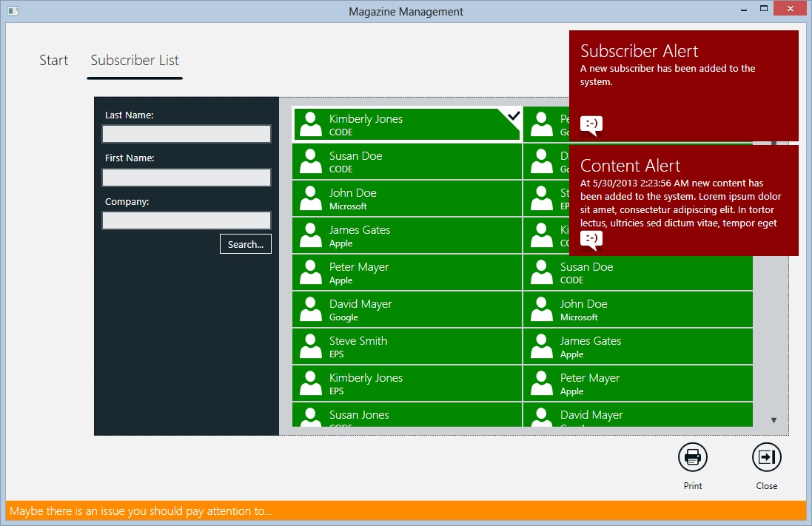812x526 pixels.
Task: Switch to the Subscriber List tab
Action: pyautogui.click(x=134, y=60)
